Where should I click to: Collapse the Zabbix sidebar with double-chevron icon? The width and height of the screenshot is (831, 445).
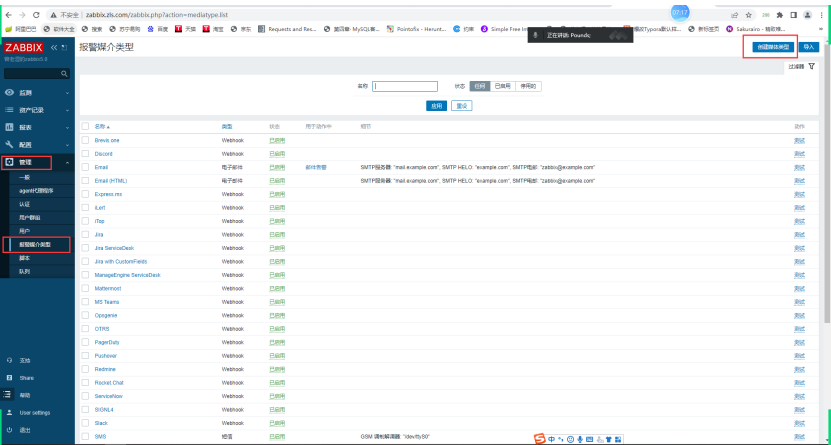pos(54,48)
